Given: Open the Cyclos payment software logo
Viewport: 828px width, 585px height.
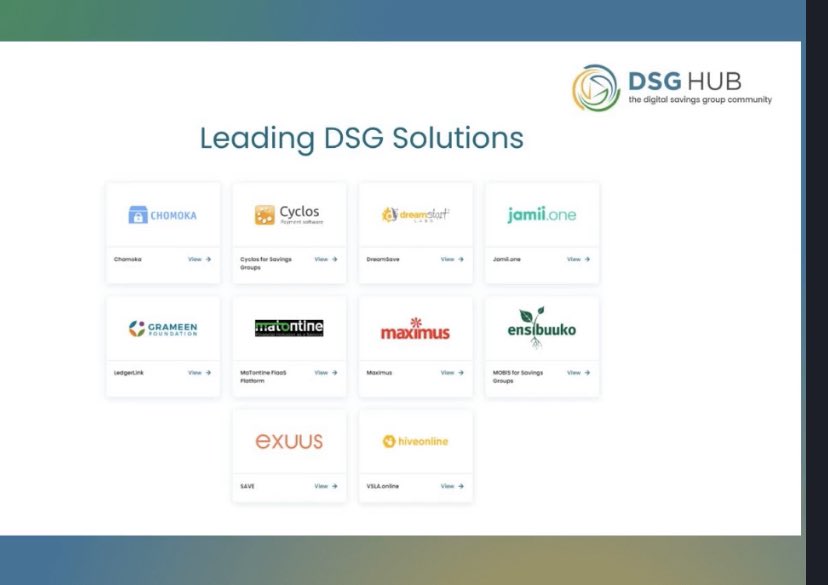Looking at the screenshot, I should tap(289, 215).
